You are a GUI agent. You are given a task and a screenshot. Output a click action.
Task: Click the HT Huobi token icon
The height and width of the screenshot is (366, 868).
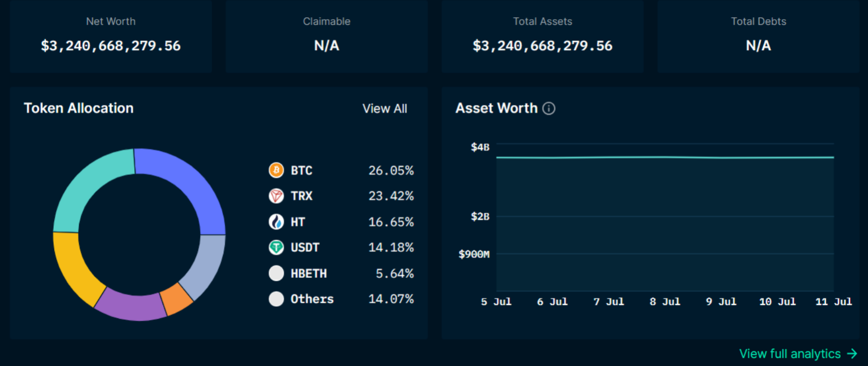tap(276, 222)
